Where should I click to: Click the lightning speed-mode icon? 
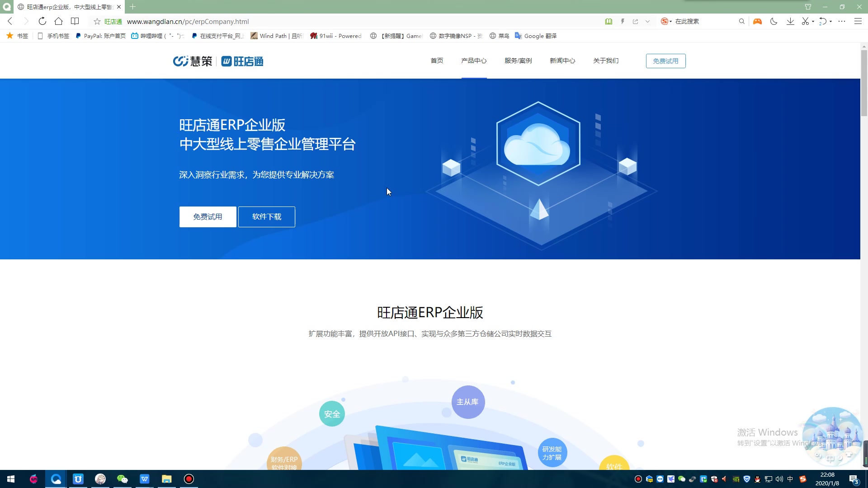click(x=623, y=21)
